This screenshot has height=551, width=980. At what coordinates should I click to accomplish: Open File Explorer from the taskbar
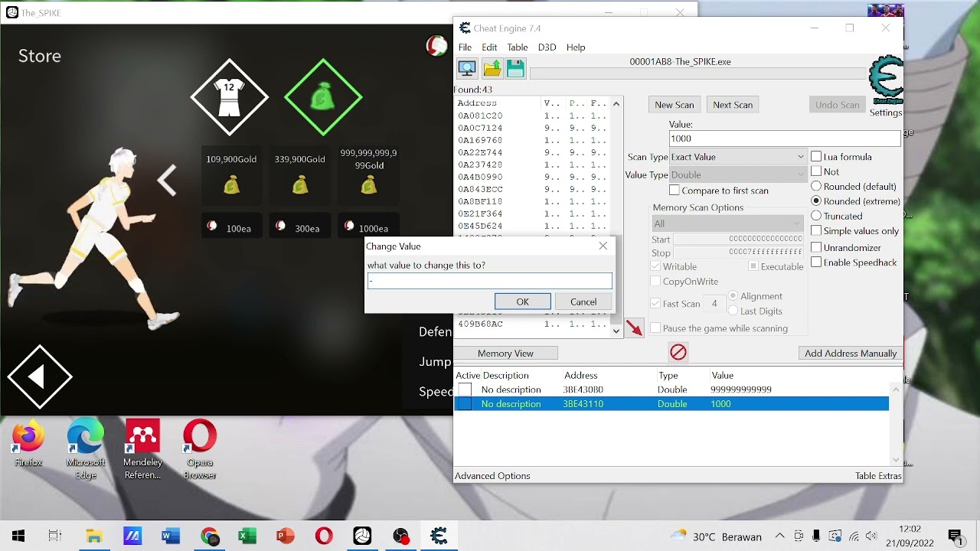pos(94,536)
